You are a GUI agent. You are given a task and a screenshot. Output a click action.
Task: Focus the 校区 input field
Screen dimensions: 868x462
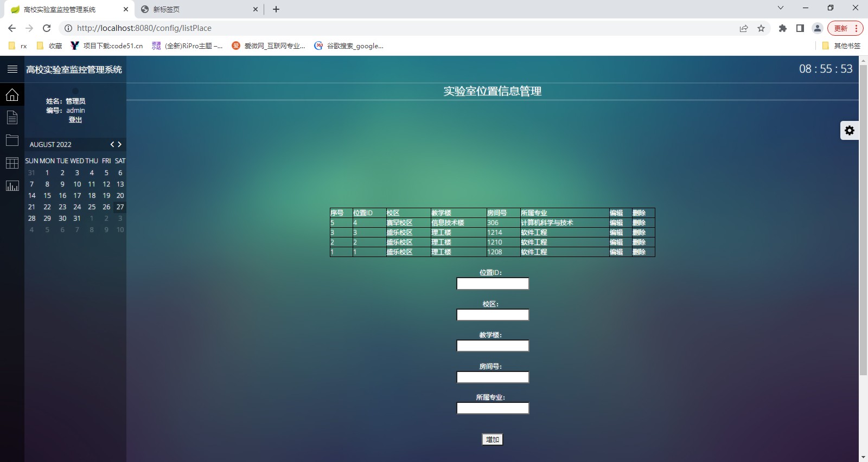493,315
